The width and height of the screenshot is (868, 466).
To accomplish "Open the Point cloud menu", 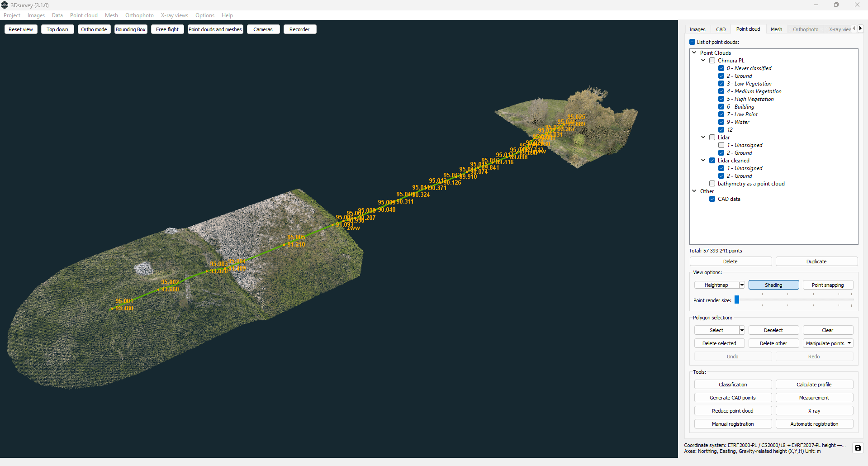I will click(x=84, y=15).
